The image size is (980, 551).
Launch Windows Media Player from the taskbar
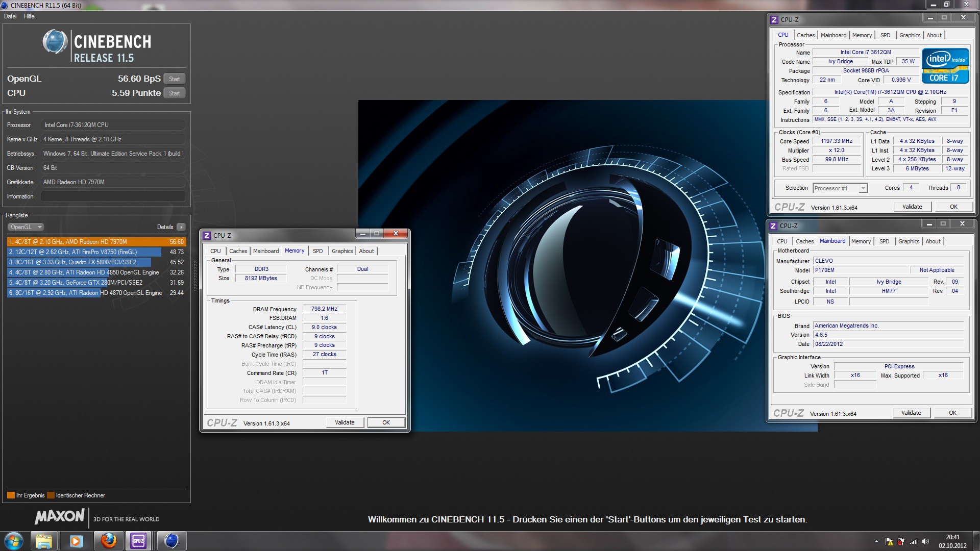(76, 541)
